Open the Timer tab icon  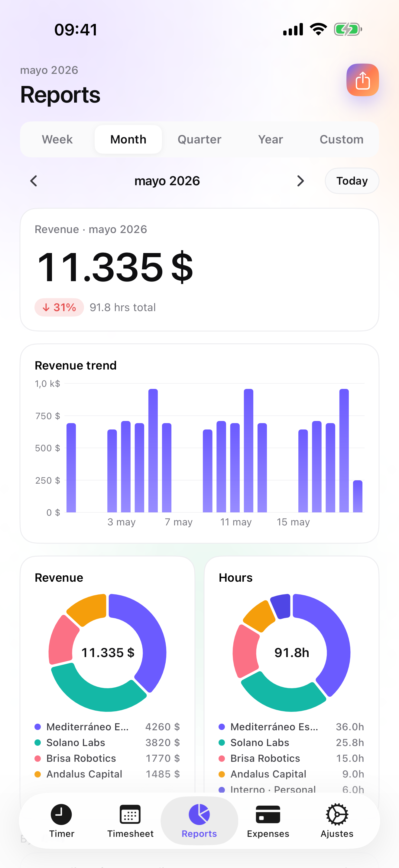coord(61,814)
